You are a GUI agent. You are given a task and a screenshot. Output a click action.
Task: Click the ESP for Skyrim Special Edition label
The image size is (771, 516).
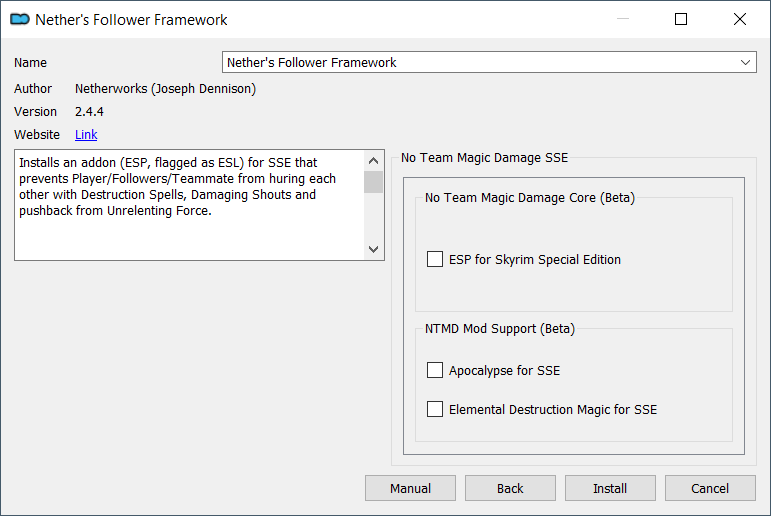pyautogui.click(x=534, y=260)
